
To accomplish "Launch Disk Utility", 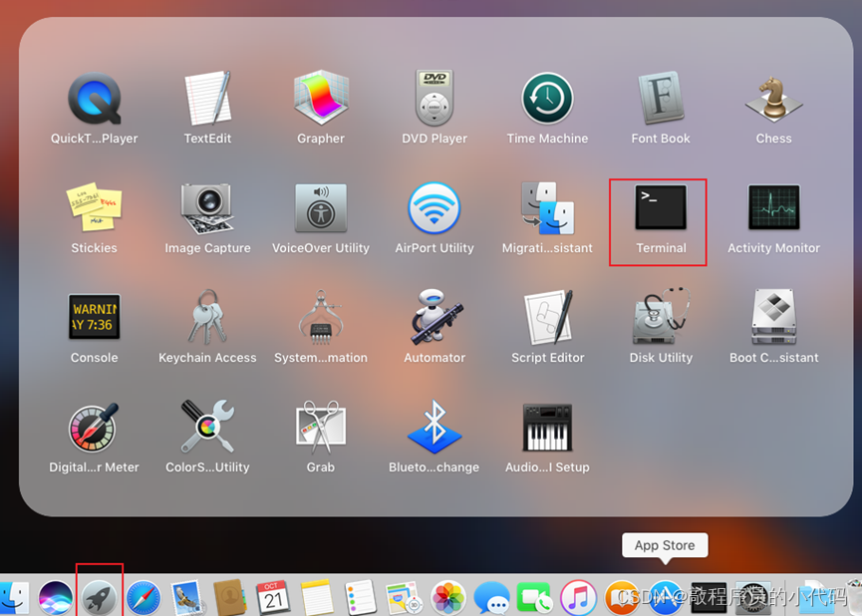I will 661,317.
